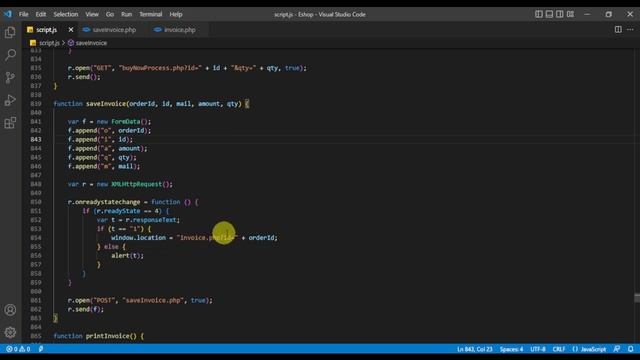Click the "saveInvoice.php" string on line 861

[152, 300]
